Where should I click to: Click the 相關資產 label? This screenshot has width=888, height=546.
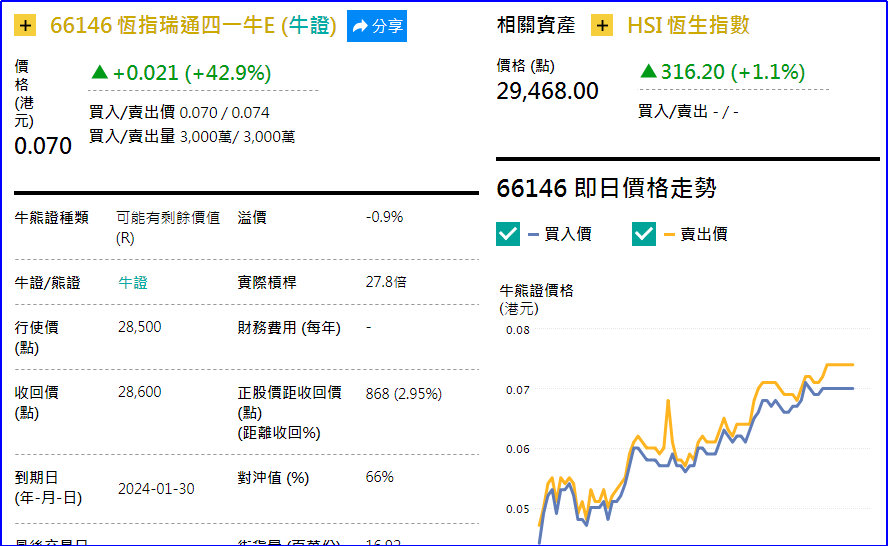pos(536,25)
